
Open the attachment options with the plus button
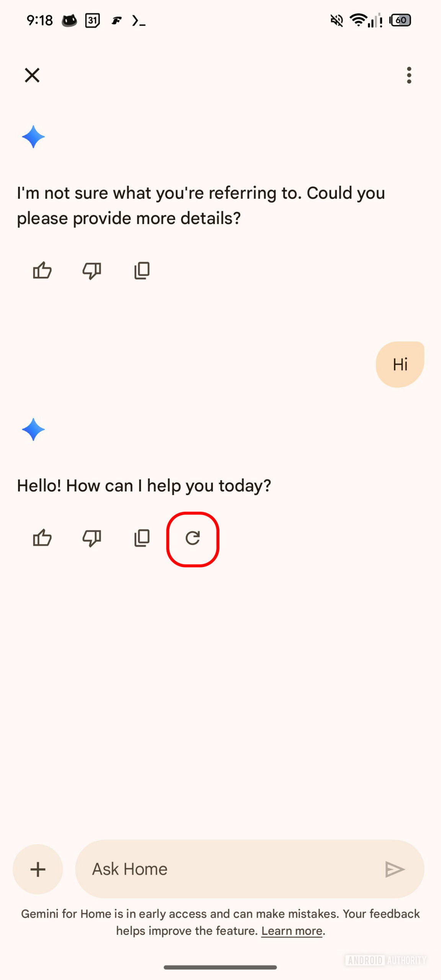click(38, 869)
